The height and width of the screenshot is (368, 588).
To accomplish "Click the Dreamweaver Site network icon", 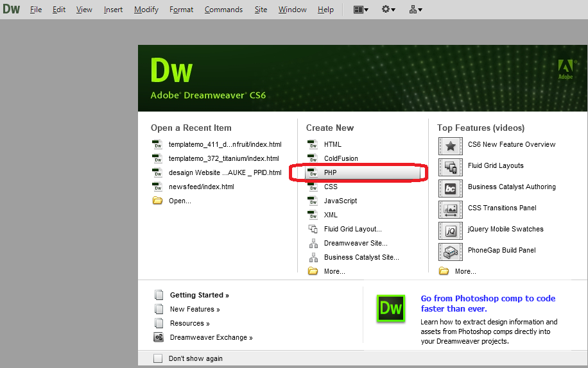I will (x=313, y=244).
